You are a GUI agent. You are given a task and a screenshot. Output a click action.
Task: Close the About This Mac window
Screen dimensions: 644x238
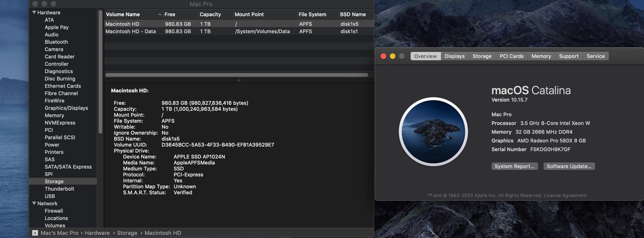tap(383, 56)
